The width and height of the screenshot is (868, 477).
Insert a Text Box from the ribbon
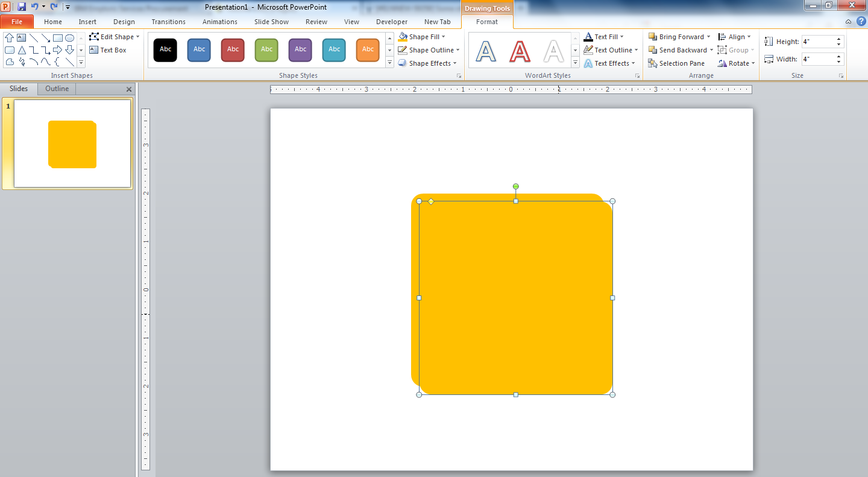pyautogui.click(x=108, y=50)
